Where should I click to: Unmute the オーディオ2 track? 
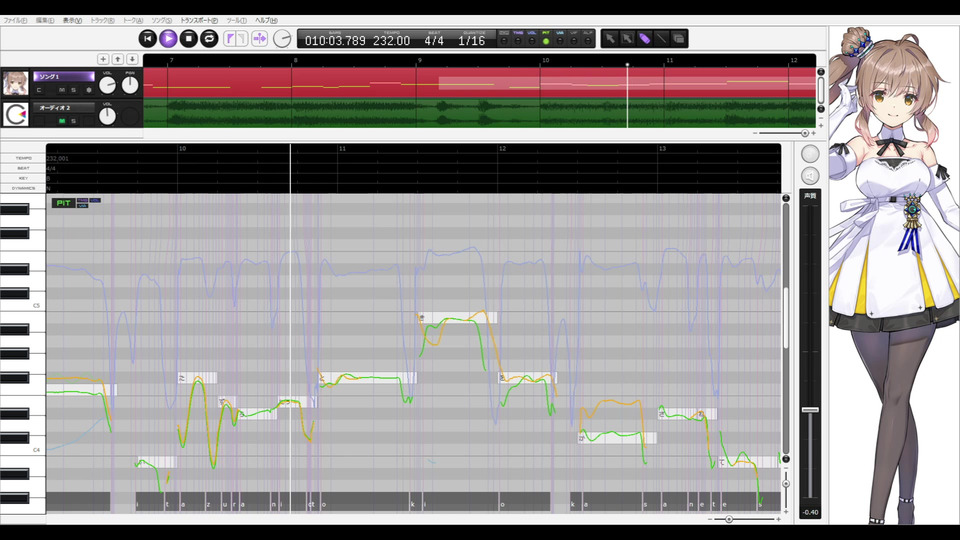[62, 121]
